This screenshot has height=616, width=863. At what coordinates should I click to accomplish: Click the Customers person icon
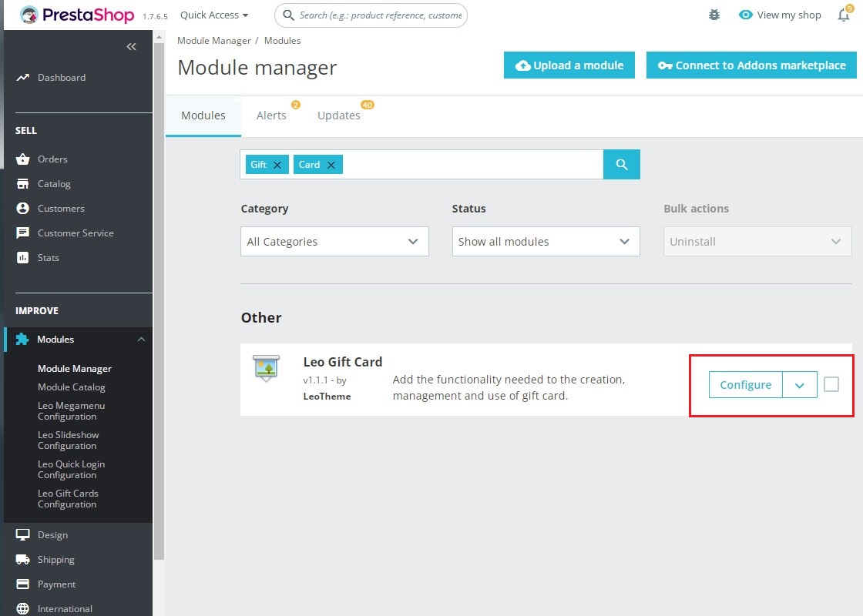click(x=22, y=209)
